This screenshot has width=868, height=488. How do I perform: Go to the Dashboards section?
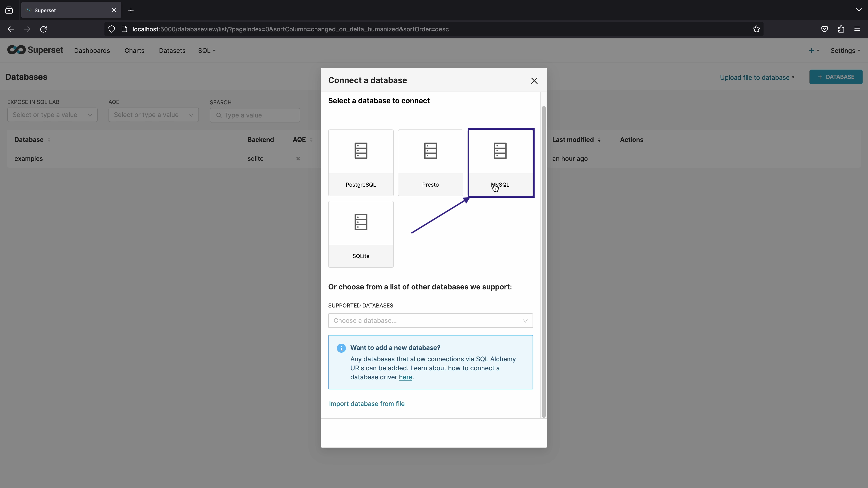92,51
